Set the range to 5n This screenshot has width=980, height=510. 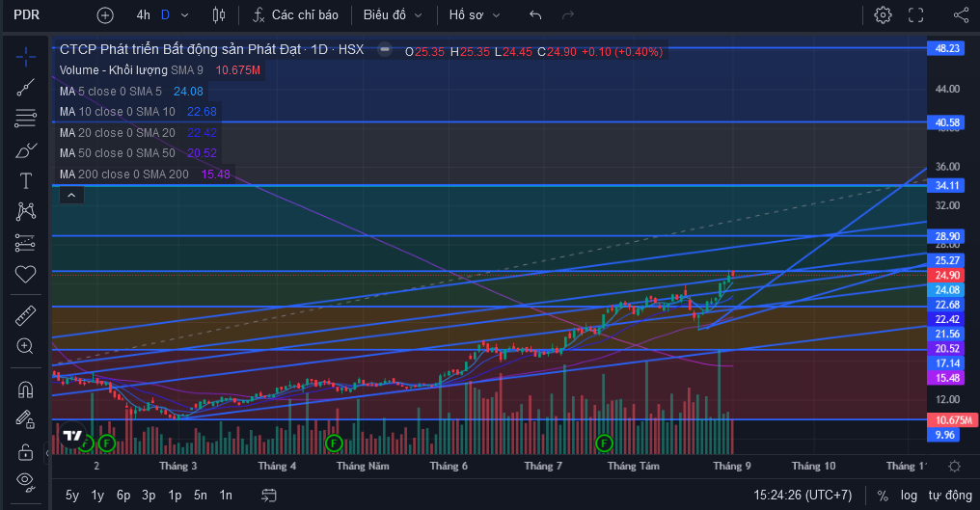point(200,495)
